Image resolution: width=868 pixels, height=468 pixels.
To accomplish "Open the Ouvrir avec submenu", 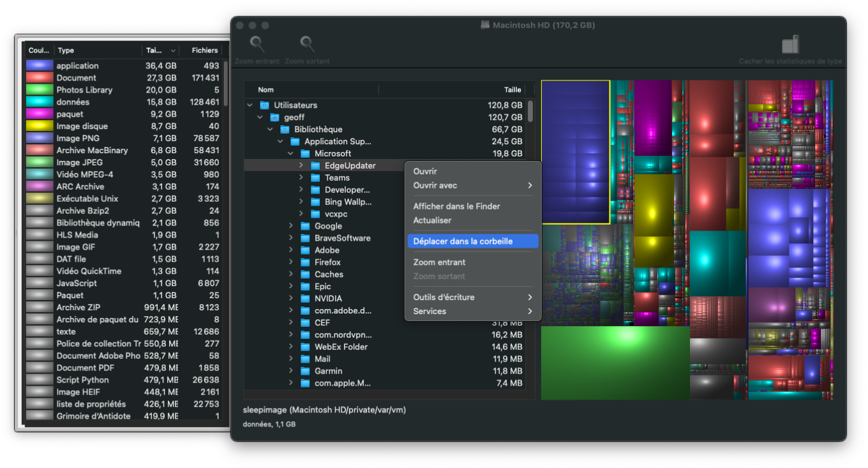I will click(x=472, y=185).
